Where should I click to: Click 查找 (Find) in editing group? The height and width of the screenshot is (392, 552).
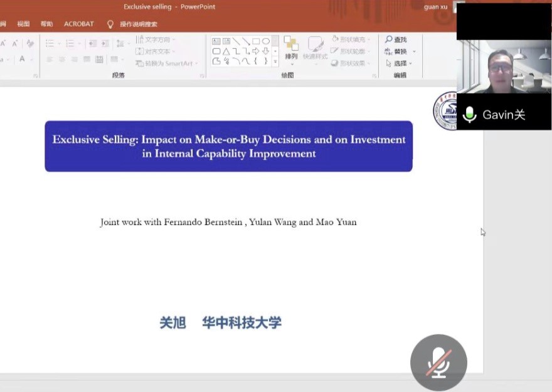(396, 40)
